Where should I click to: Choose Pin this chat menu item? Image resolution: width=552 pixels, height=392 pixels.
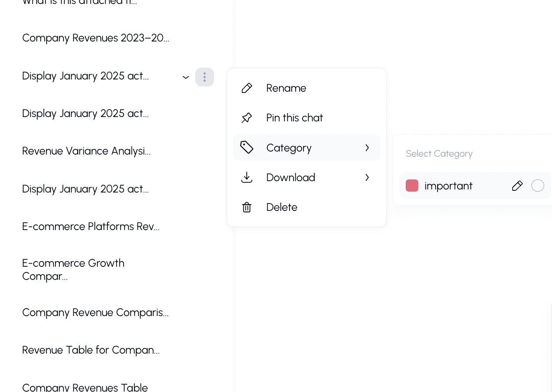[294, 118]
